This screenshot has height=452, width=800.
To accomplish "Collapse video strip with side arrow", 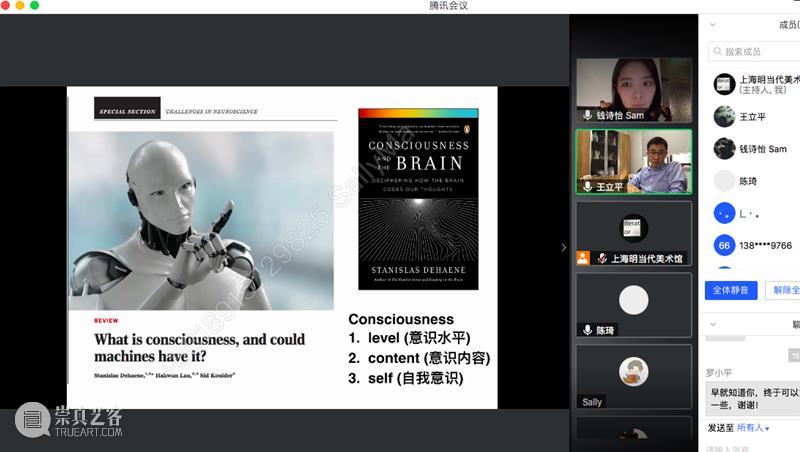I will tap(563, 247).
